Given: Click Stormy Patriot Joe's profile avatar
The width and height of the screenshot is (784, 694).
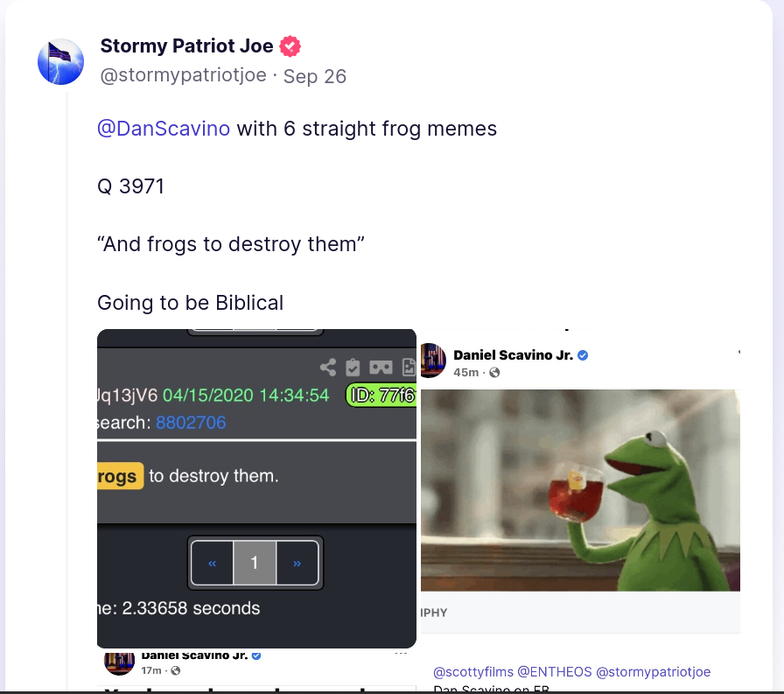Looking at the screenshot, I should click(x=60, y=62).
